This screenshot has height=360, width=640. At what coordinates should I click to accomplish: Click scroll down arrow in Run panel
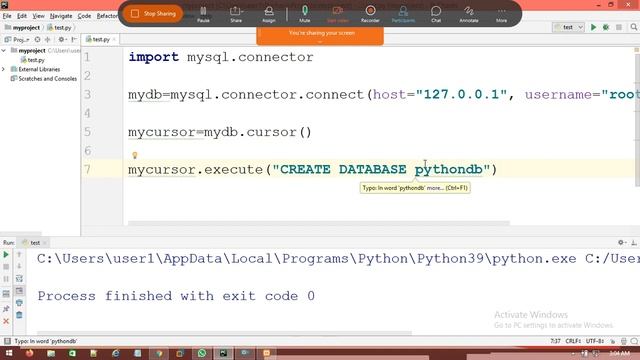point(19,267)
